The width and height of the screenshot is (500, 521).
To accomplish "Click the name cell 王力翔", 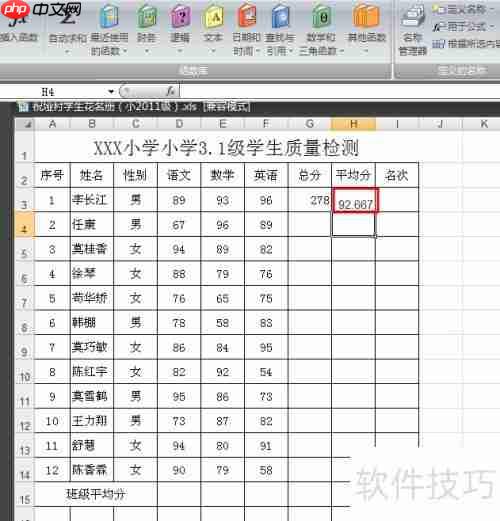I will [92, 421].
